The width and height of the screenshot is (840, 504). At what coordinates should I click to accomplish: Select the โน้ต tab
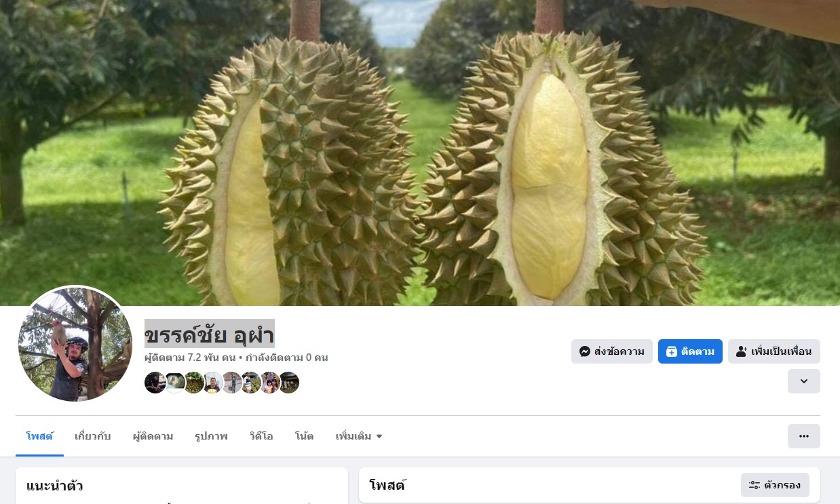304,436
